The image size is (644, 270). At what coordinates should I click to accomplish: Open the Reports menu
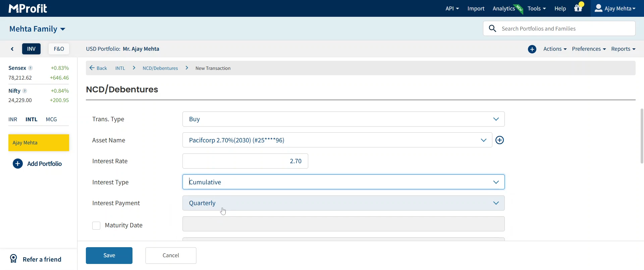coord(623,49)
